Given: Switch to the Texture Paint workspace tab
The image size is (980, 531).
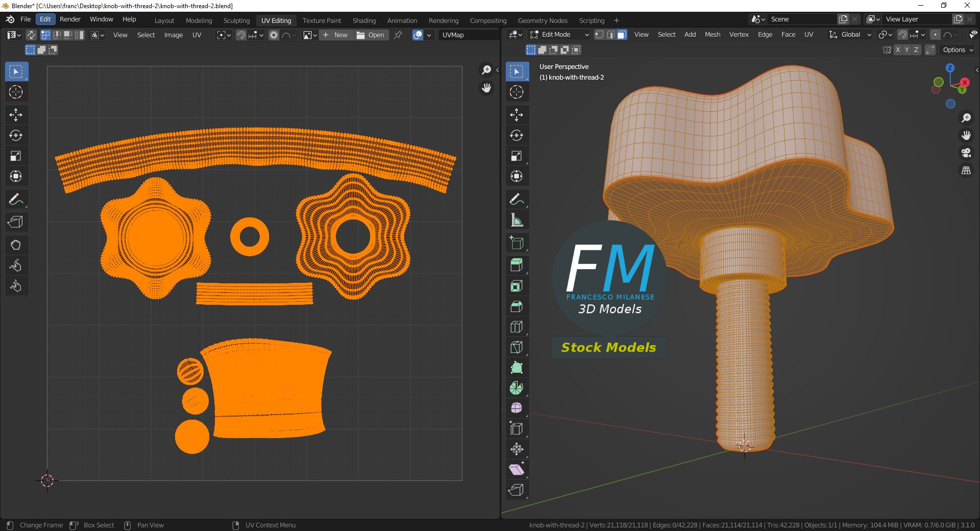Looking at the screenshot, I should [322, 20].
